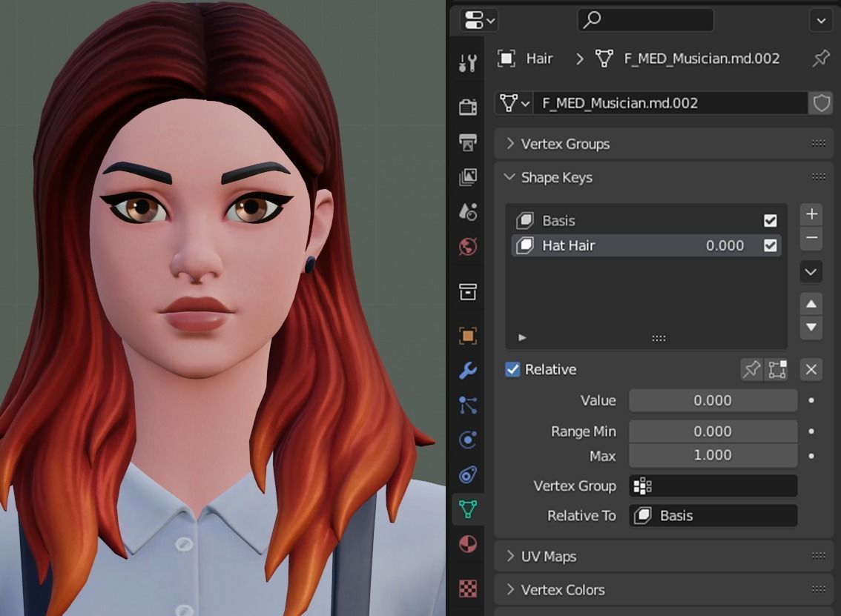This screenshot has width=841, height=616.
Task: Open the Particles properties tab icon
Action: click(x=468, y=405)
